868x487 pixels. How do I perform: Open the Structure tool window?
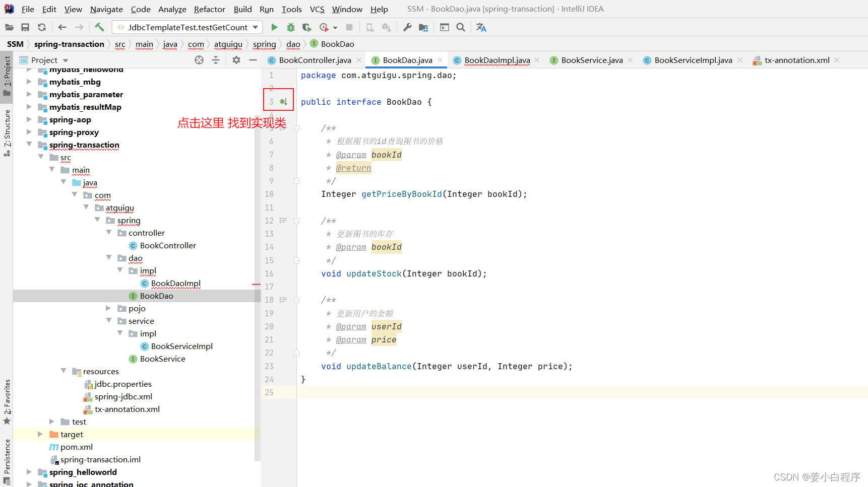7,132
